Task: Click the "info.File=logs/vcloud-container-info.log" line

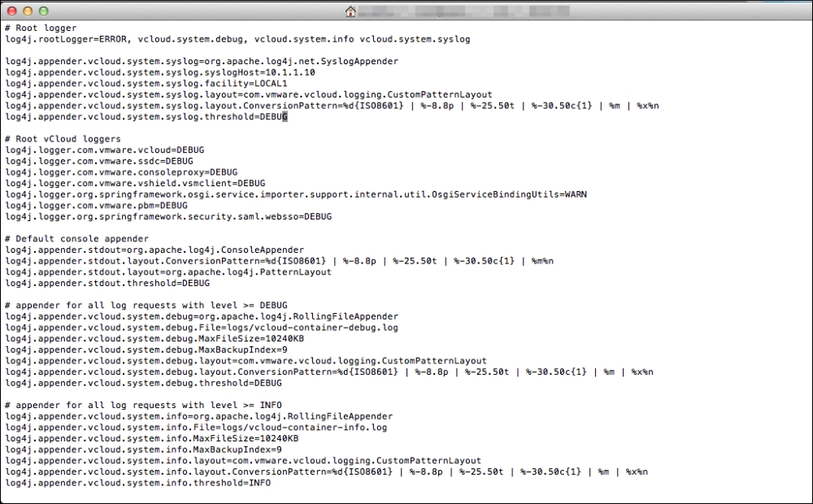Action: pos(196,428)
